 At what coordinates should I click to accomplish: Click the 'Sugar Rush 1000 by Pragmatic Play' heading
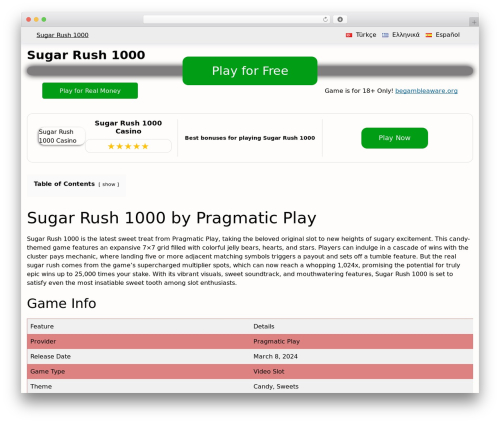[172, 218]
